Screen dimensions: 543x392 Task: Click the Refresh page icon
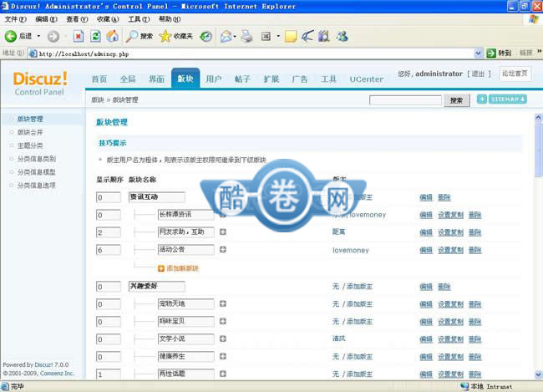95,36
